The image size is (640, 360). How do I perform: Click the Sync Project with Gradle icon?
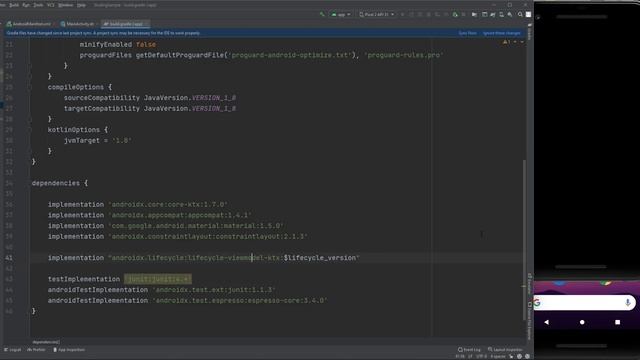click(493, 14)
